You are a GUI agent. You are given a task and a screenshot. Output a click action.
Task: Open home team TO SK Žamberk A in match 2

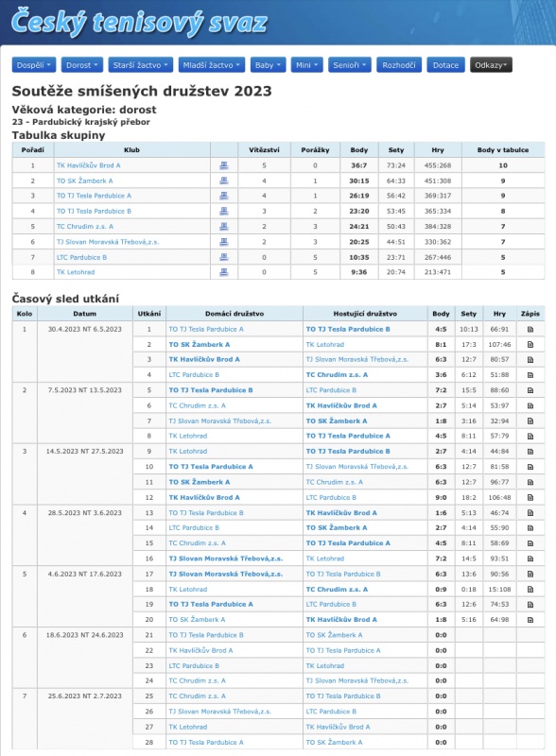click(200, 345)
